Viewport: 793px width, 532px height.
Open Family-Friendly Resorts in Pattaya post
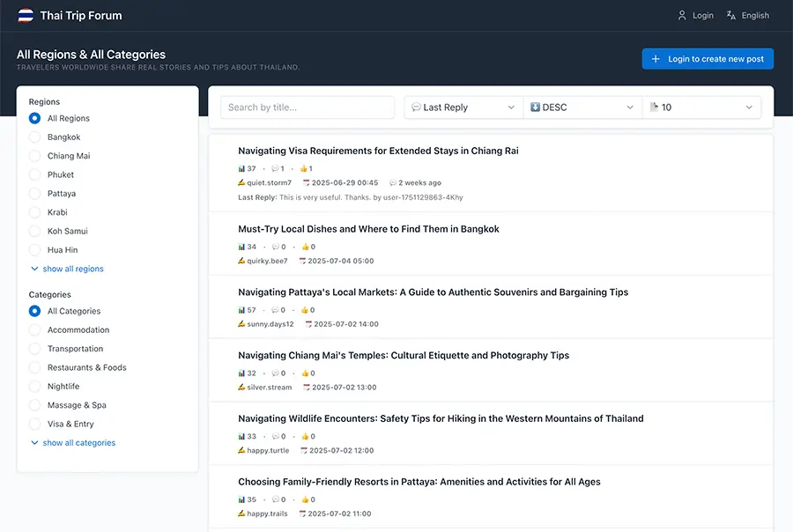pyautogui.click(x=419, y=482)
